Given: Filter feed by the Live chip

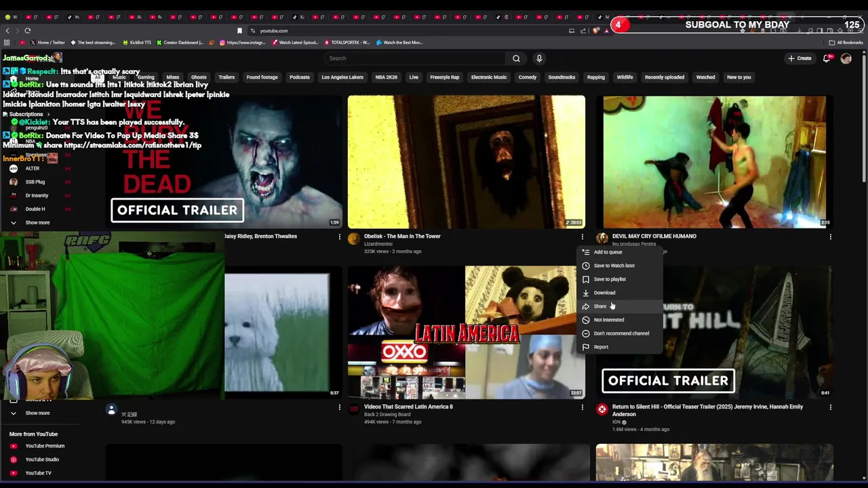Looking at the screenshot, I should point(414,77).
